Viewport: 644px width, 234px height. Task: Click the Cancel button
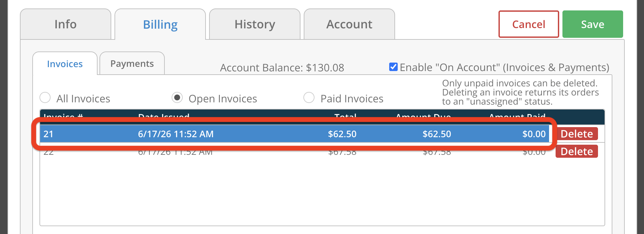[529, 24]
